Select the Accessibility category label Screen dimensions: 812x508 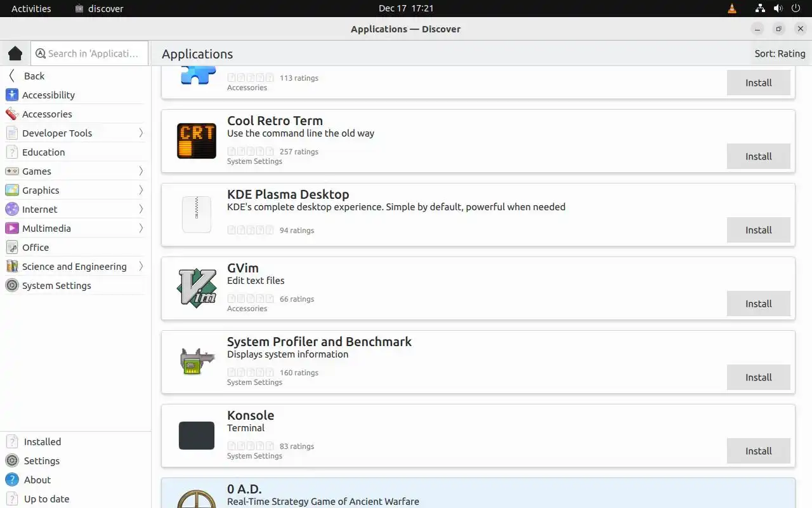click(x=48, y=95)
